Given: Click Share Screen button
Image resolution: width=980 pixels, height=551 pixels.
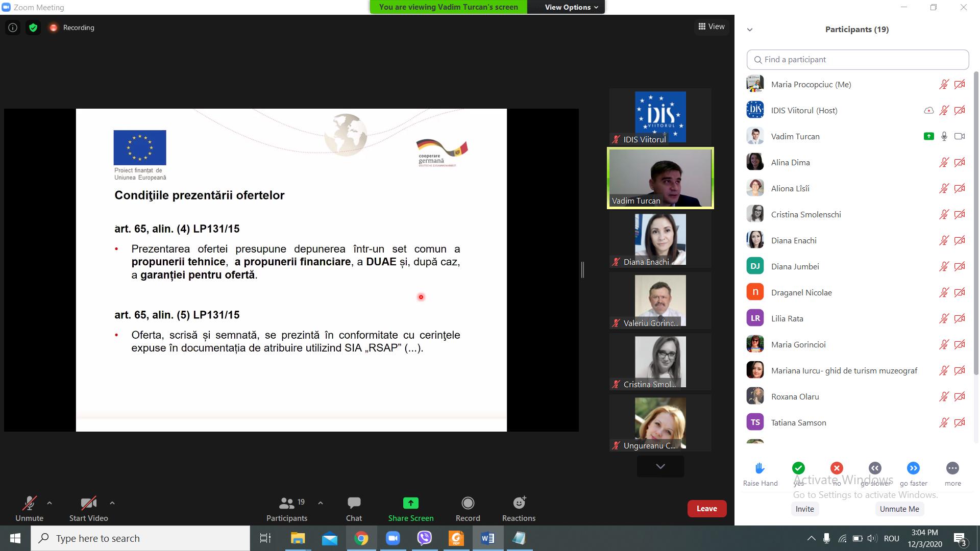Looking at the screenshot, I should [411, 509].
